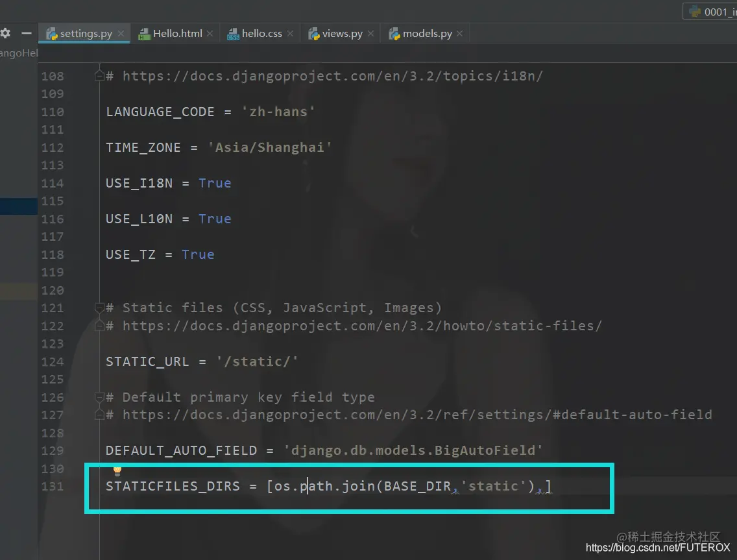The height and width of the screenshot is (560, 737).
Task: Click the 'Asia/Shanghai' string value
Action: [270, 148]
